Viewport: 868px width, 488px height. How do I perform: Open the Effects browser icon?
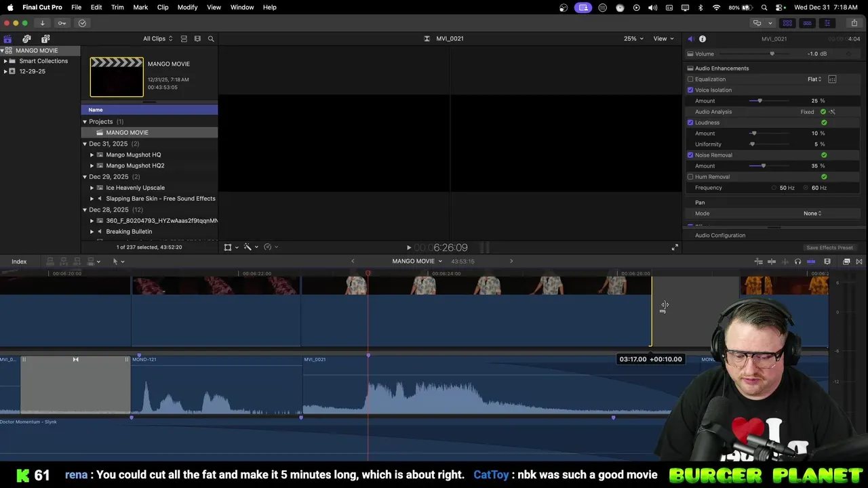pyautogui.click(x=846, y=262)
